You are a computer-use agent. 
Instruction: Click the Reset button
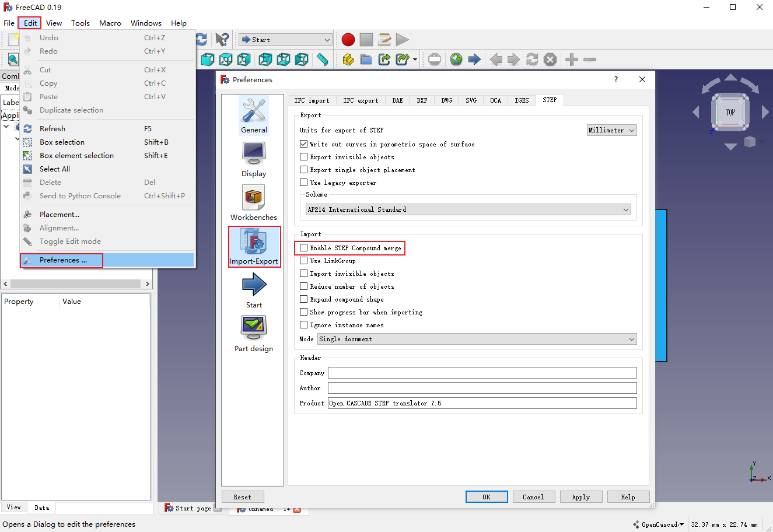(243, 497)
